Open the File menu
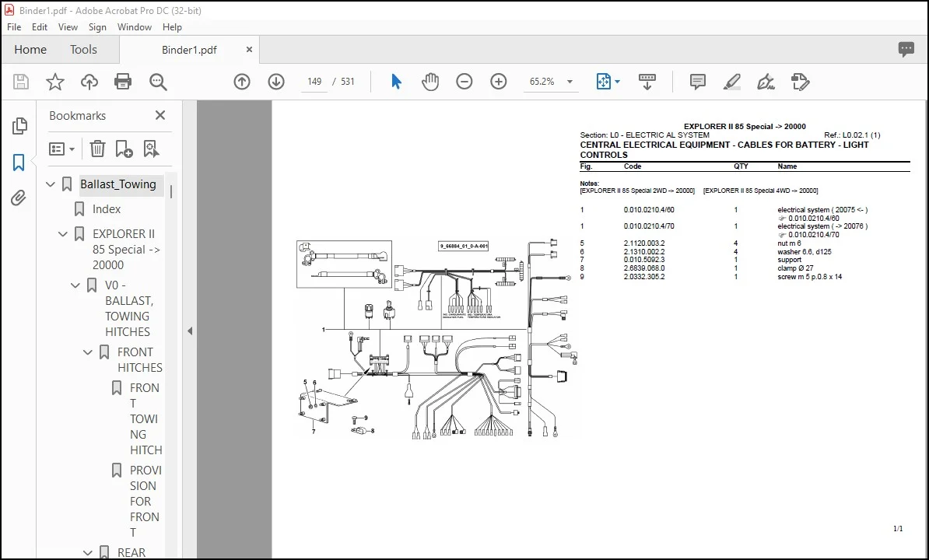 (14, 26)
